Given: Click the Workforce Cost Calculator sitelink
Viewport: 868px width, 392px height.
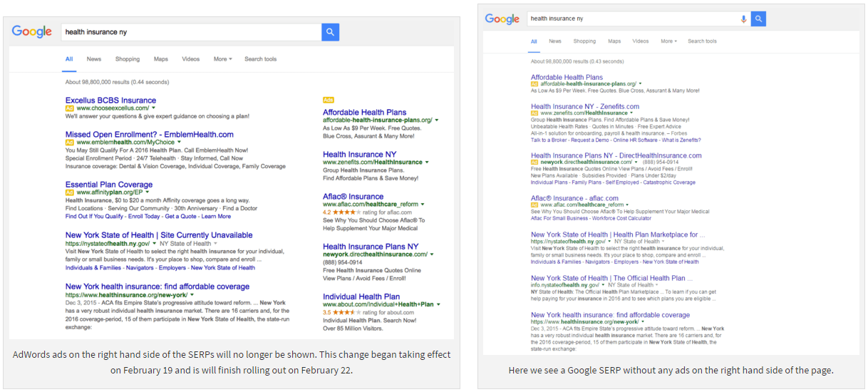Looking at the screenshot, I should [621, 218].
